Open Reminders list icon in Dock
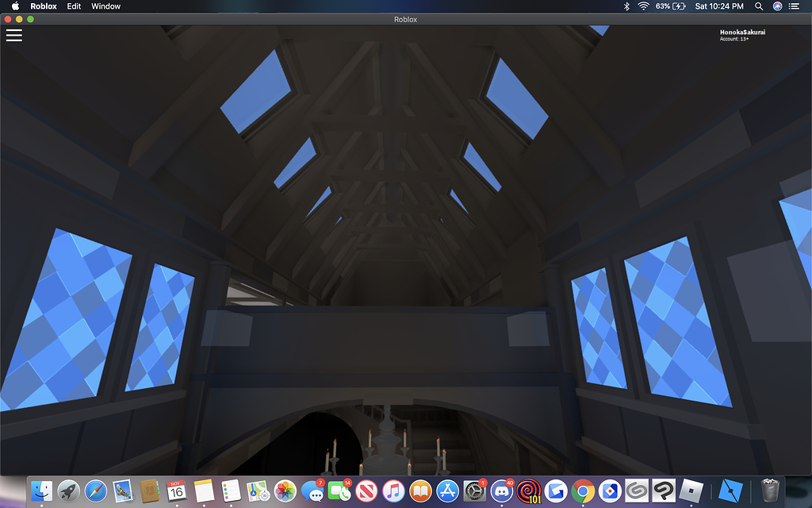 (231, 491)
